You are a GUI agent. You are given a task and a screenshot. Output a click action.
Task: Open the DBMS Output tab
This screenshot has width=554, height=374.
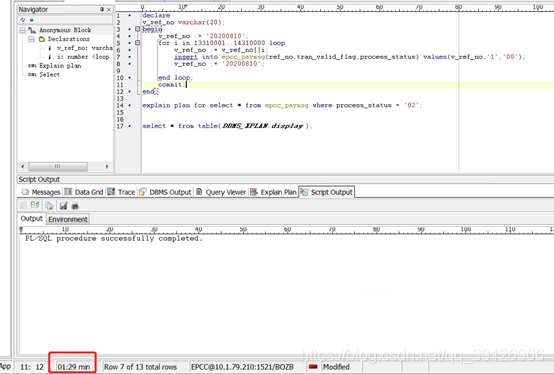[165, 192]
